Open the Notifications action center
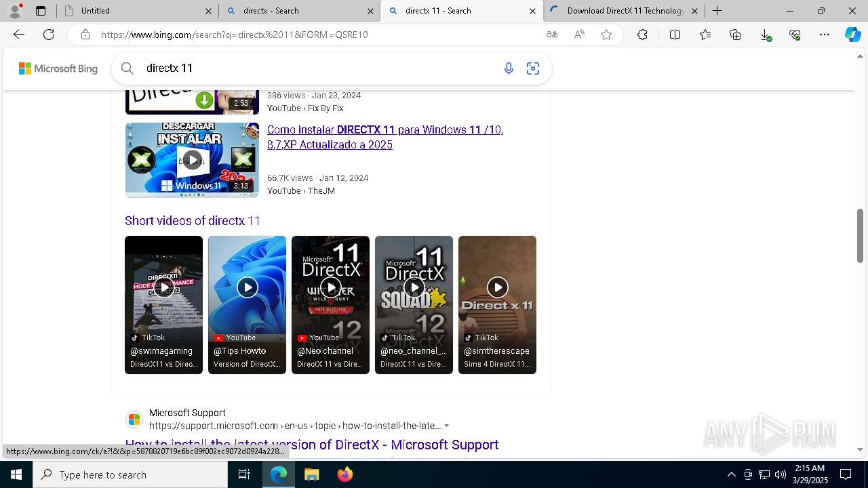Image resolution: width=868 pixels, height=488 pixels. [846, 474]
